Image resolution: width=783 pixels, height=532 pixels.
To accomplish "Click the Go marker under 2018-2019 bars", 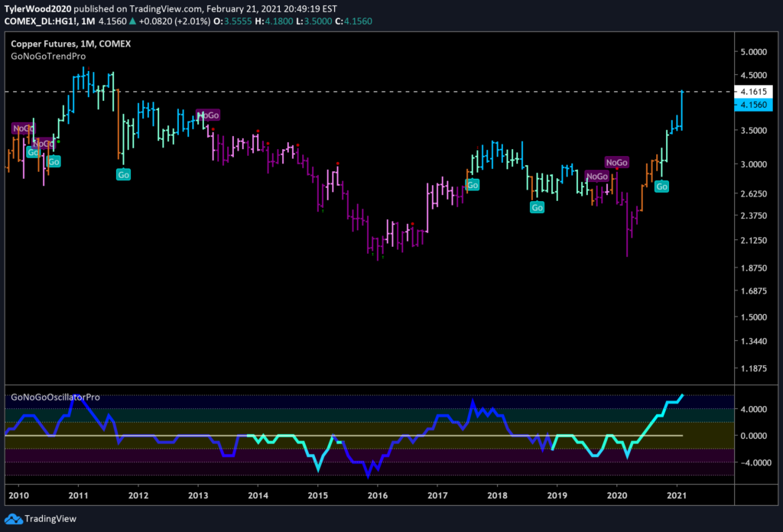I will pyautogui.click(x=538, y=207).
